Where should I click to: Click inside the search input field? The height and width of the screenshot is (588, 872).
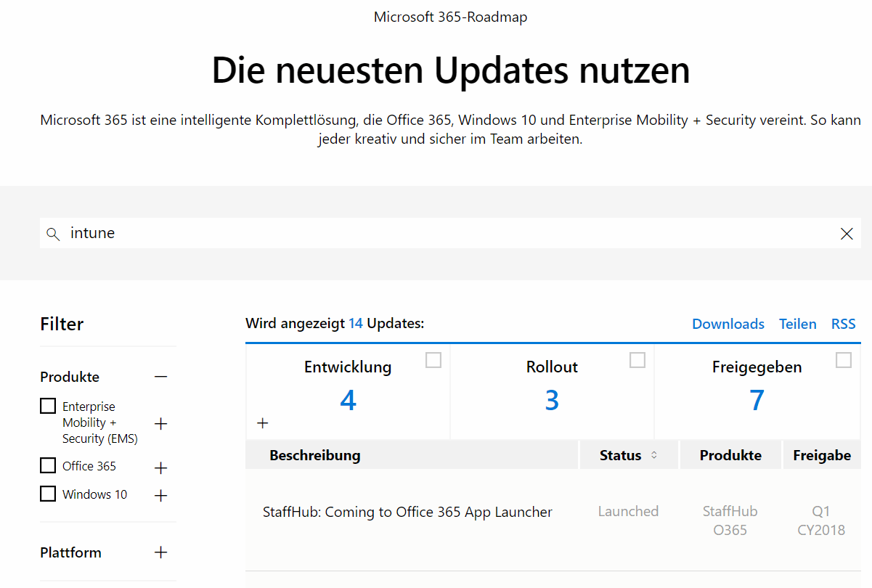click(x=290, y=233)
